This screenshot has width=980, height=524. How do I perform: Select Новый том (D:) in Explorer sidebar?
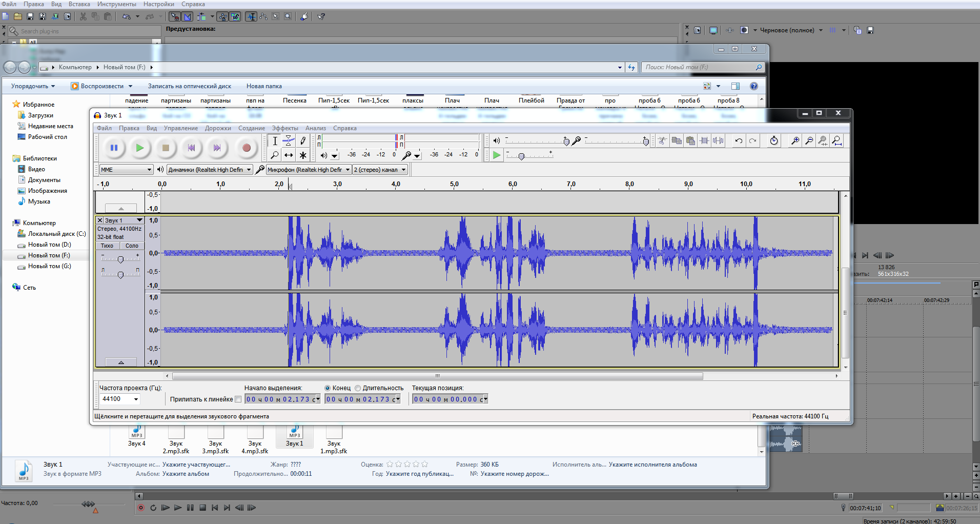(x=49, y=245)
